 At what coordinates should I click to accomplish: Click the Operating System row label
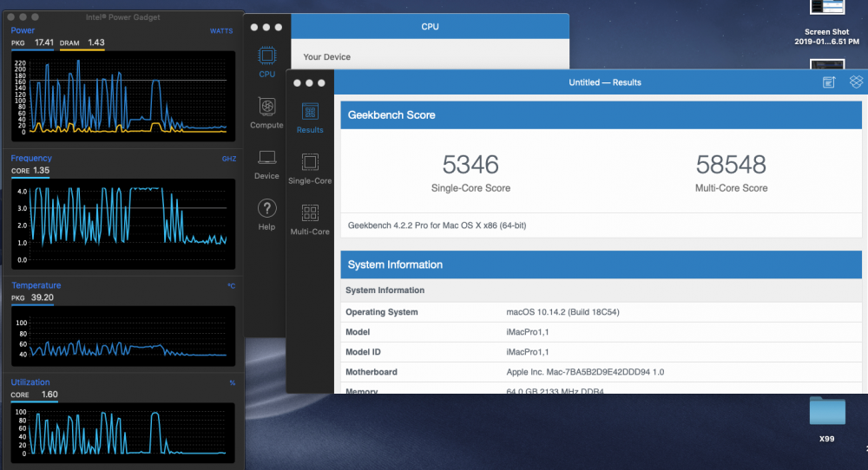pos(381,312)
